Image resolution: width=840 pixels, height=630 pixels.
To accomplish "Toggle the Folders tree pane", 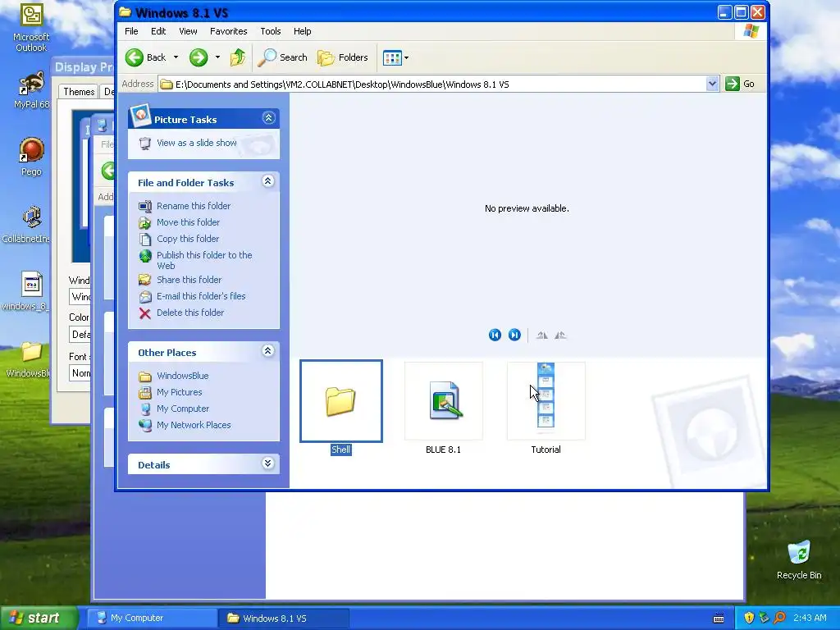I will pyautogui.click(x=342, y=57).
